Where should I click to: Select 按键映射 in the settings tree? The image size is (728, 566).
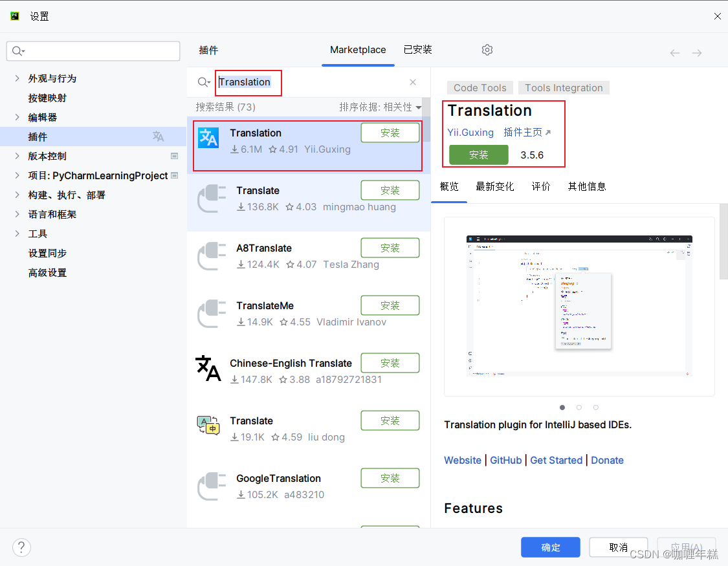(x=47, y=98)
